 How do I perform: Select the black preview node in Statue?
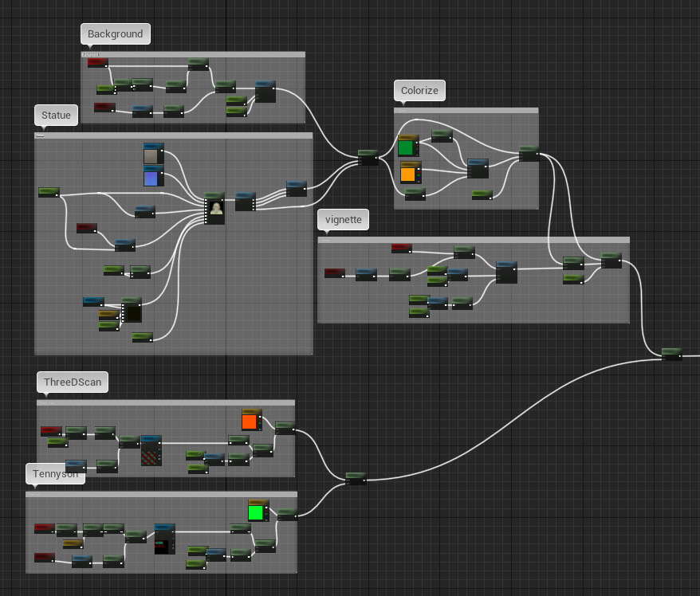132,310
